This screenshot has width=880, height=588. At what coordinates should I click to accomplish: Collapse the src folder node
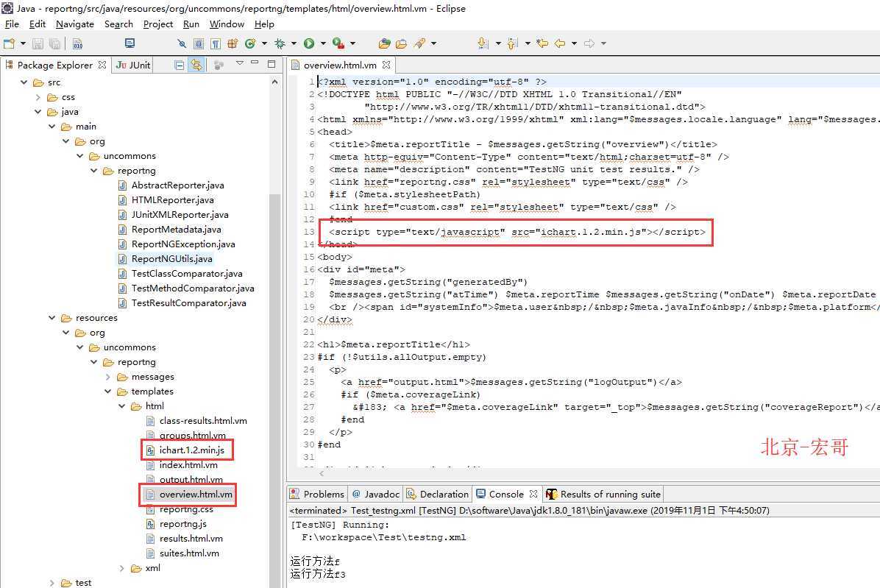pos(24,82)
